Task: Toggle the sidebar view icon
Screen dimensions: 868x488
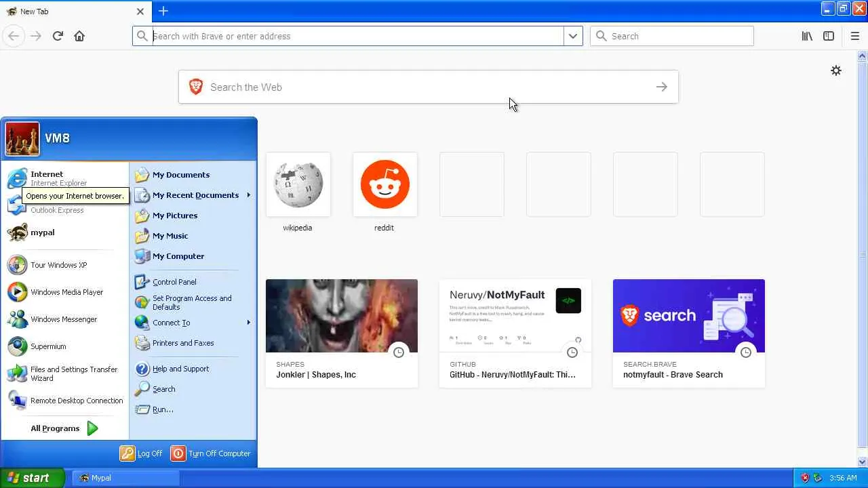Action: point(829,36)
